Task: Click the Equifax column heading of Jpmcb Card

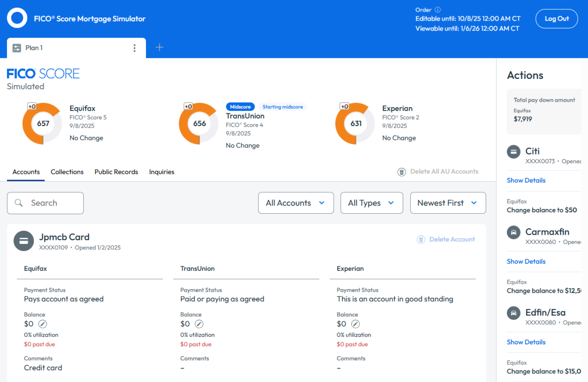Action: 35,269
